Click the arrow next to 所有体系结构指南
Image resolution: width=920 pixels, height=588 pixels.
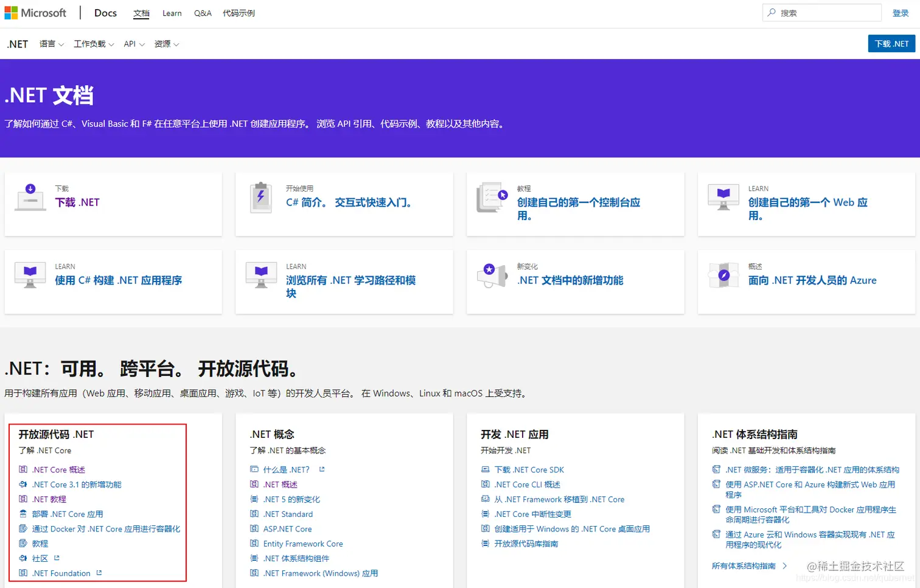pos(785,566)
